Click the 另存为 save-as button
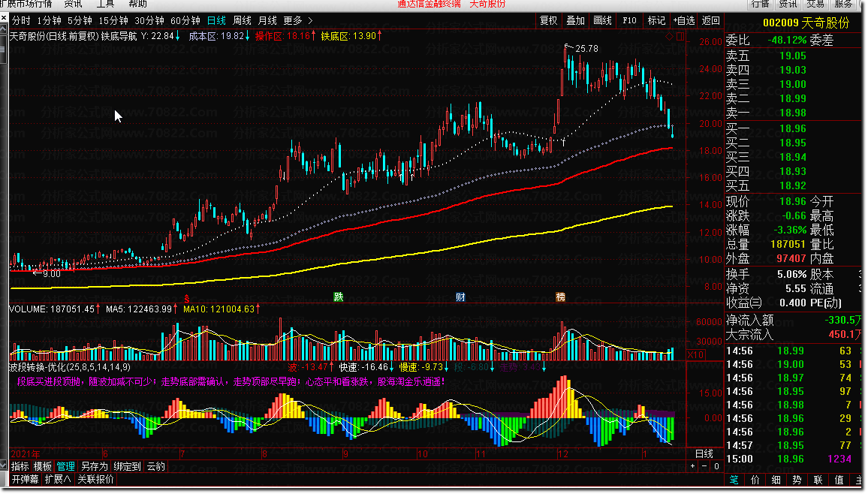868x494 pixels. point(94,466)
